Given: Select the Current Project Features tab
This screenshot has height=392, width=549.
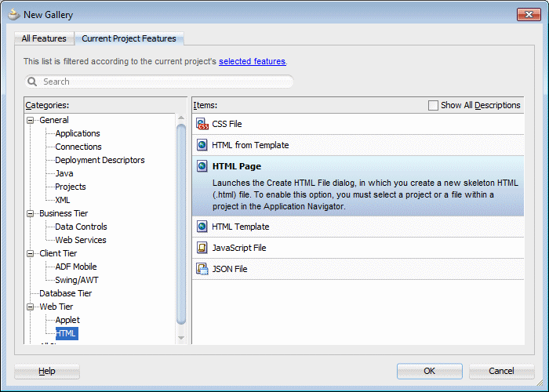Looking at the screenshot, I should click(130, 38).
